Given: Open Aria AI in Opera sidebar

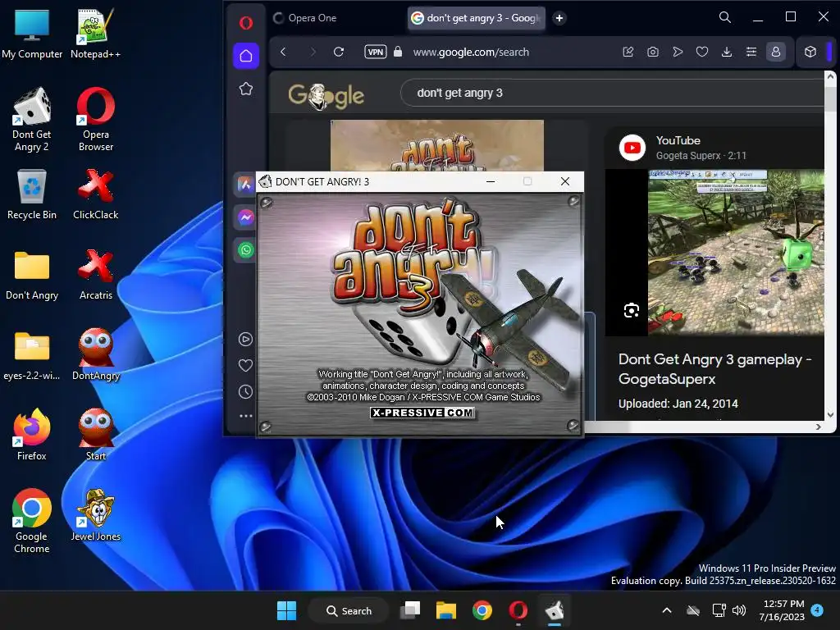Looking at the screenshot, I should point(245,185).
